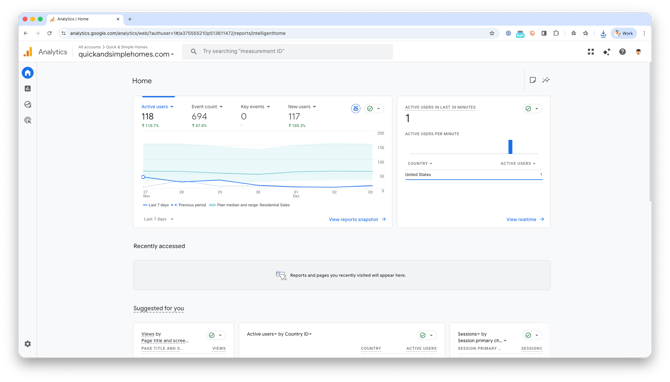Click the site info icon in address bar

[x=63, y=33]
